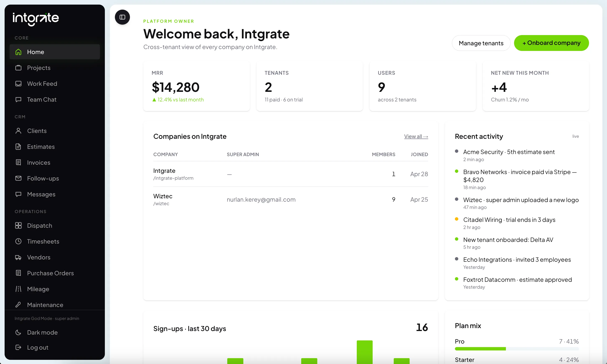Click the Timesheets clock icon
This screenshot has height=364, width=607.
[x=18, y=241]
